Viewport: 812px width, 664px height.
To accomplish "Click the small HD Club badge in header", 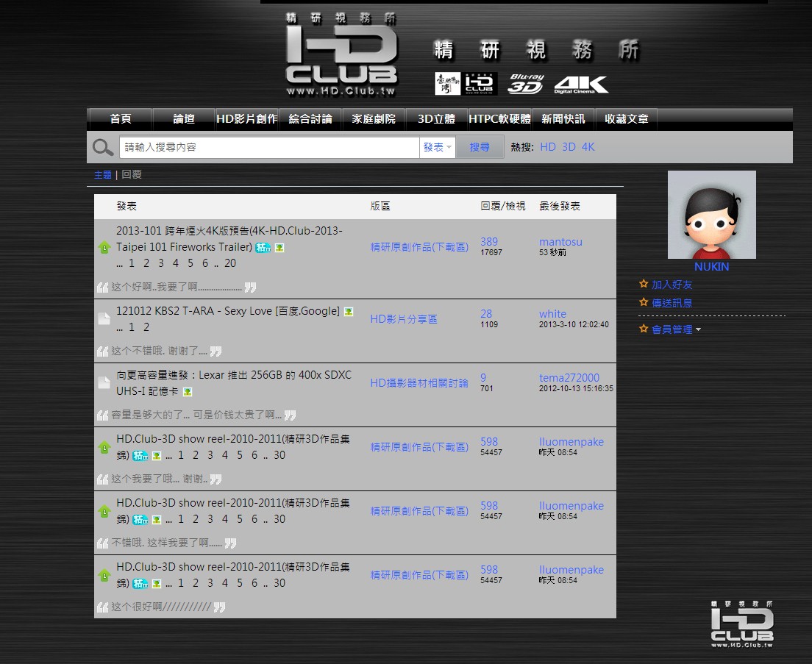I will click(x=480, y=84).
